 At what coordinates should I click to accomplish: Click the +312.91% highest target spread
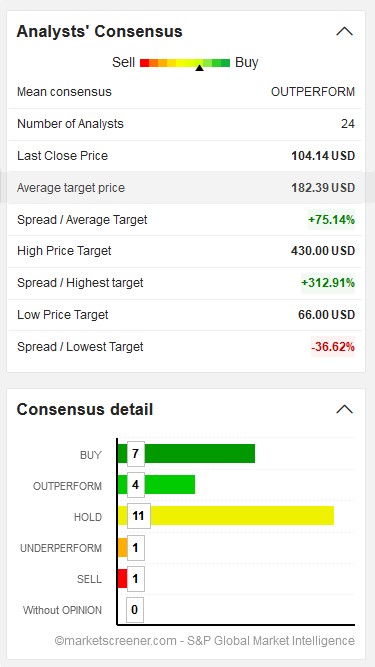point(328,283)
